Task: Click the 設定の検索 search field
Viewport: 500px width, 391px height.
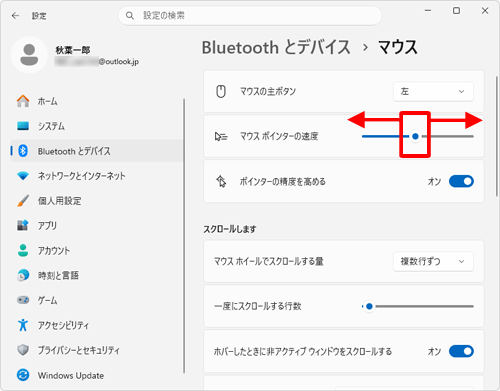Action: 250,16
